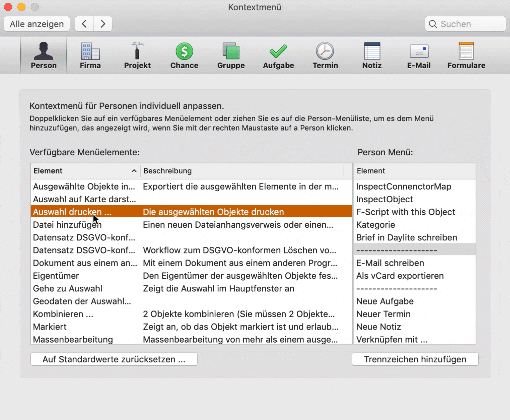Click the Beschreibung column header

pos(242,171)
